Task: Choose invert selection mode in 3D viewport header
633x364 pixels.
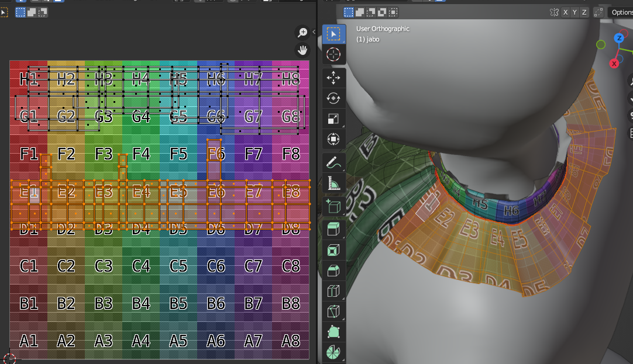Action: point(382,12)
